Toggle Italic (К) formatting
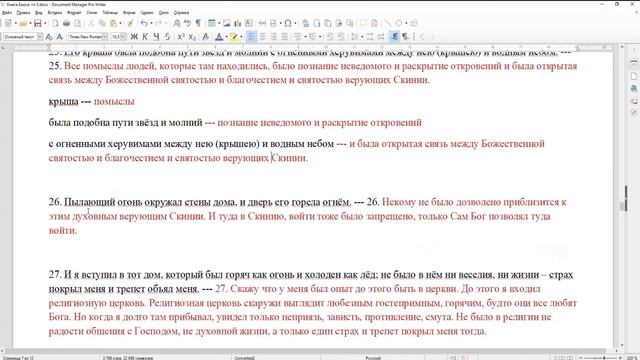This screenshot has height=360, width=640. tap(145, 37)
